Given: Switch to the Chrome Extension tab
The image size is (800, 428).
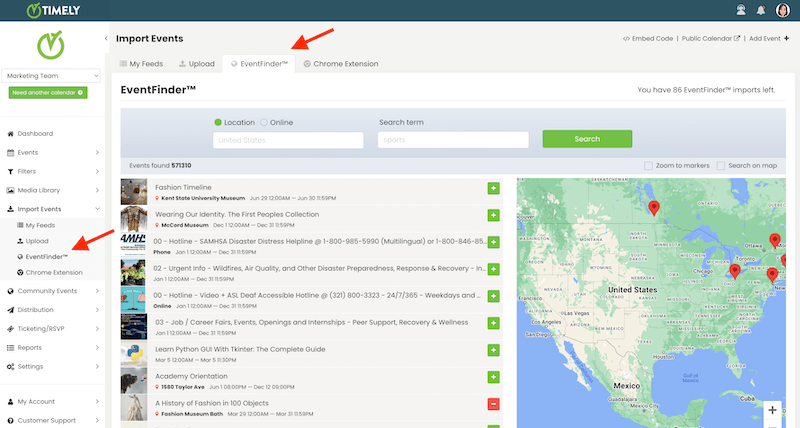Looking at the screenshot, I should click(x=341, y=64).
